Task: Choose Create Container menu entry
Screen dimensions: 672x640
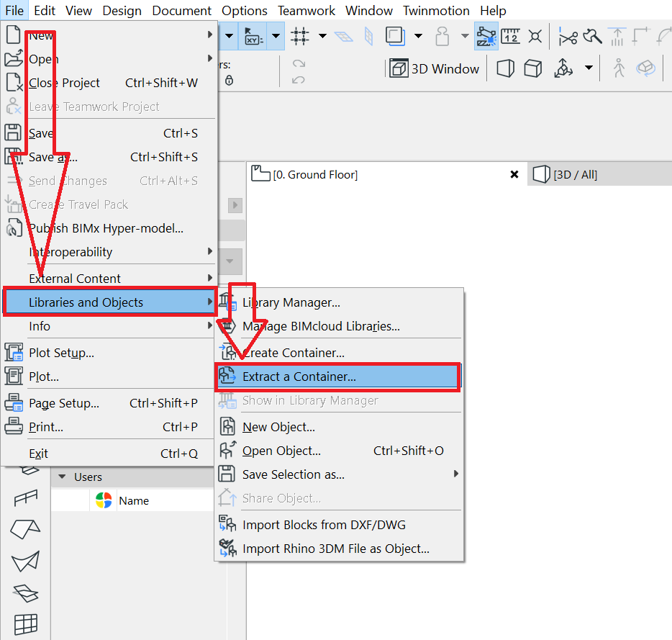Action: 339,353
